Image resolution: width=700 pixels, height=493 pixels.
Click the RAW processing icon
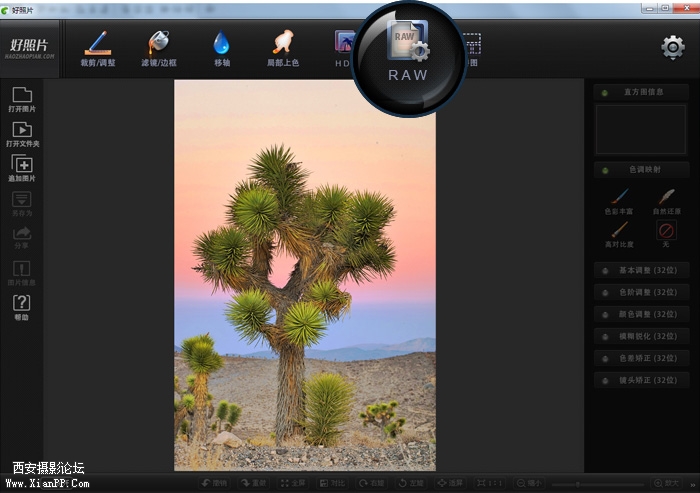click(x=408, y=57)
